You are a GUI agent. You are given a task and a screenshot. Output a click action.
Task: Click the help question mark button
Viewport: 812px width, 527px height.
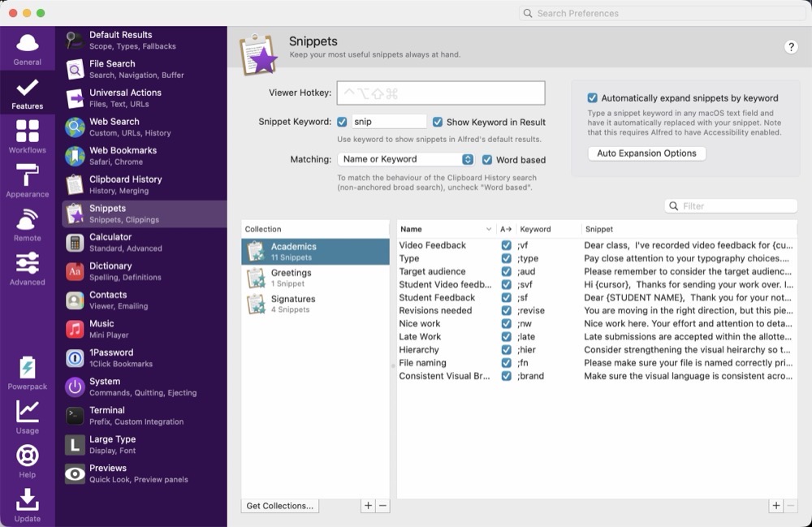pyautogui.click(x=791, y=47)
